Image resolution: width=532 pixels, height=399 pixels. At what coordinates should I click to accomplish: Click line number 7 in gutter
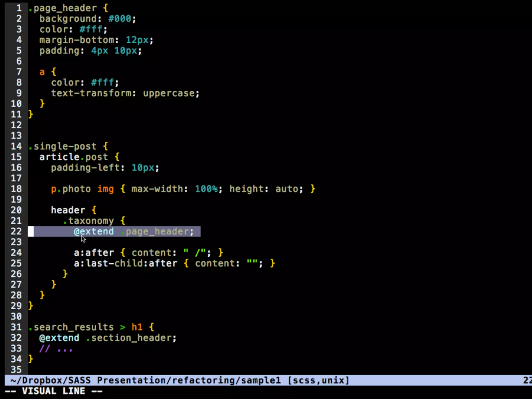19,72
